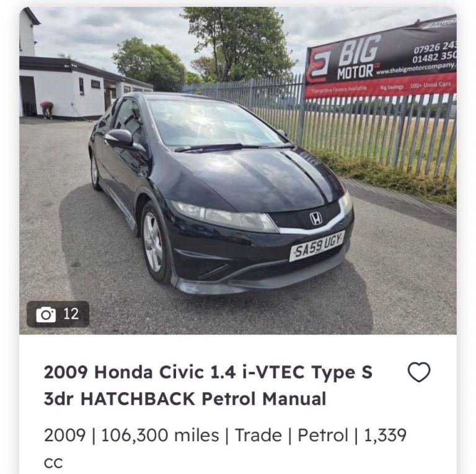Click the 07926 phone number on banner
The height and width of the screenshot is (474, 476).
tap(434, 47)
